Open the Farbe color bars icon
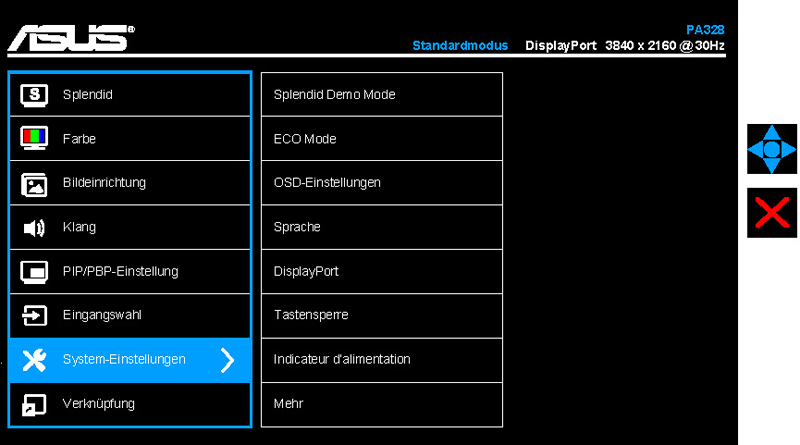The image size is (800, 445). (x=34, y=138)
